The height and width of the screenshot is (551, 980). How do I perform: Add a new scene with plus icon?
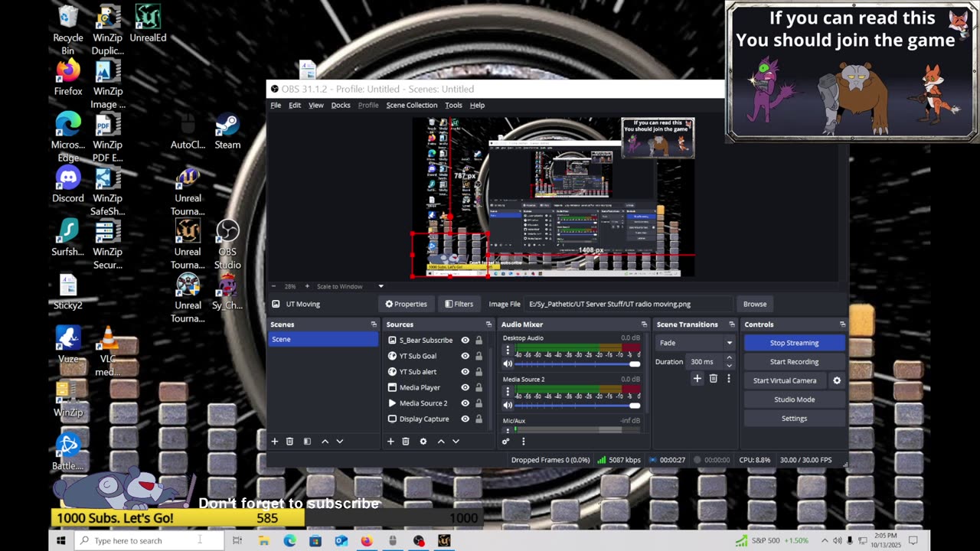click(x=275, y=441)
